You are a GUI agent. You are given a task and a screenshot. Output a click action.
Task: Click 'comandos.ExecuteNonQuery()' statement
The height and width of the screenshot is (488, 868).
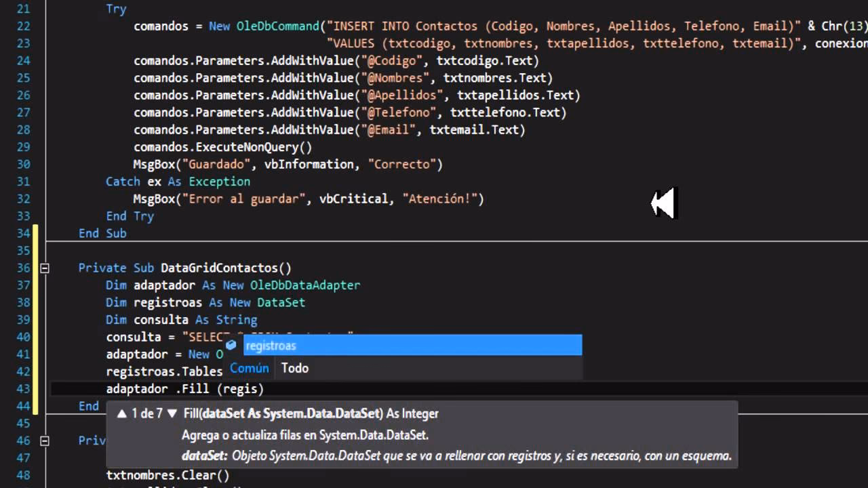222,147
